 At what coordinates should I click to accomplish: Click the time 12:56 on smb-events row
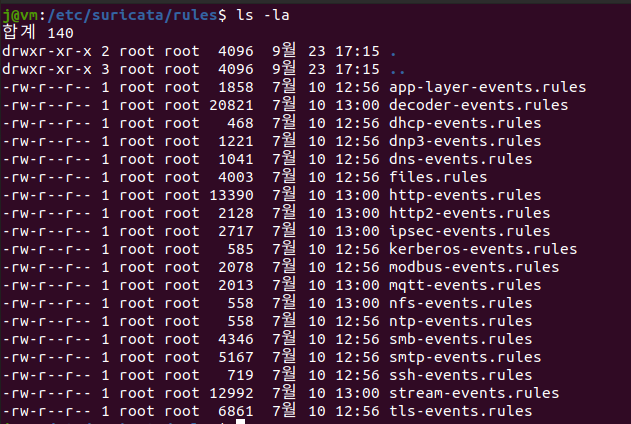pos(357,339)
